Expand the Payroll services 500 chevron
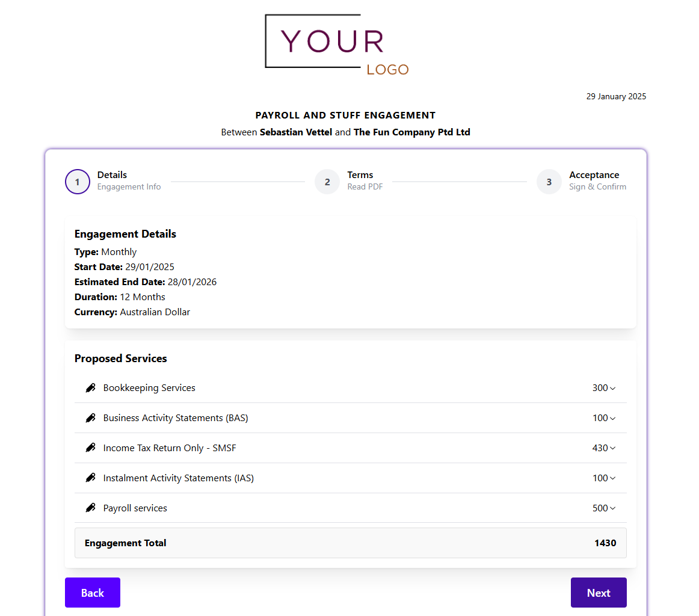The image size is (699, 616). pyautogui.click(x=613, y=509)
